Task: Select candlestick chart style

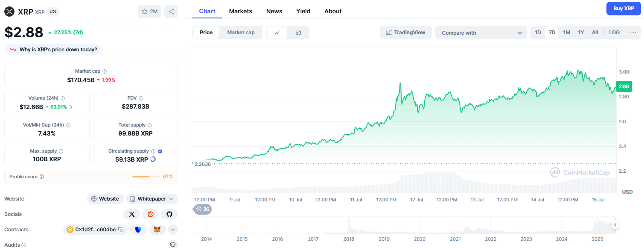Action: coord(298,32)
